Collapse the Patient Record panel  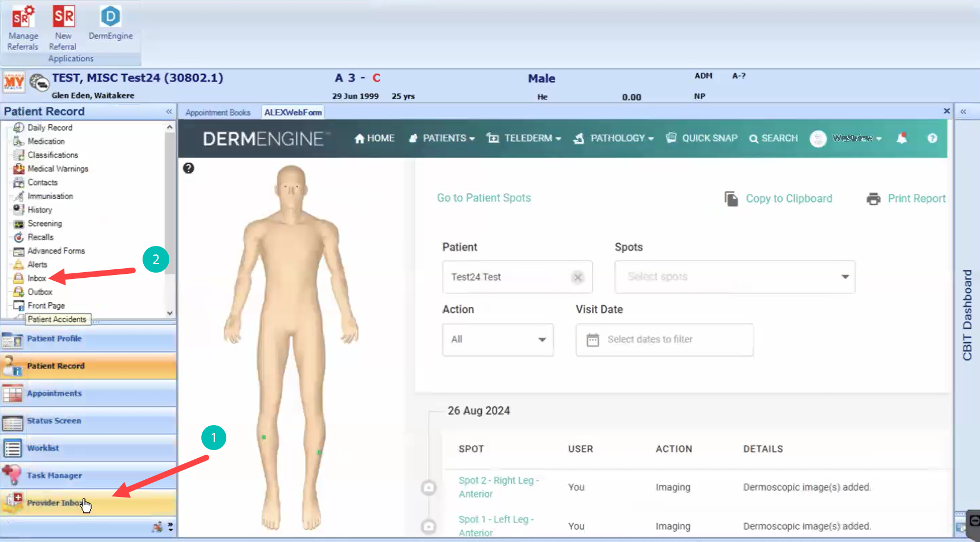pos(169,111)
